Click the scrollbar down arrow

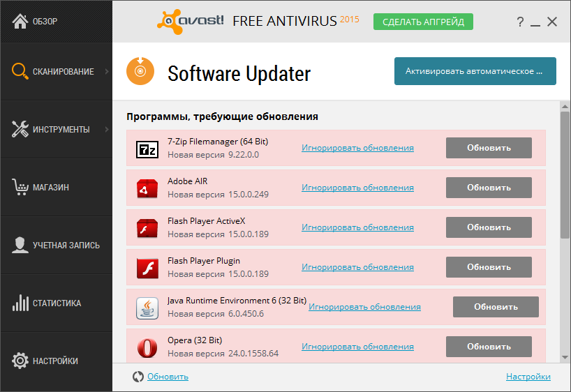(565, 357)
